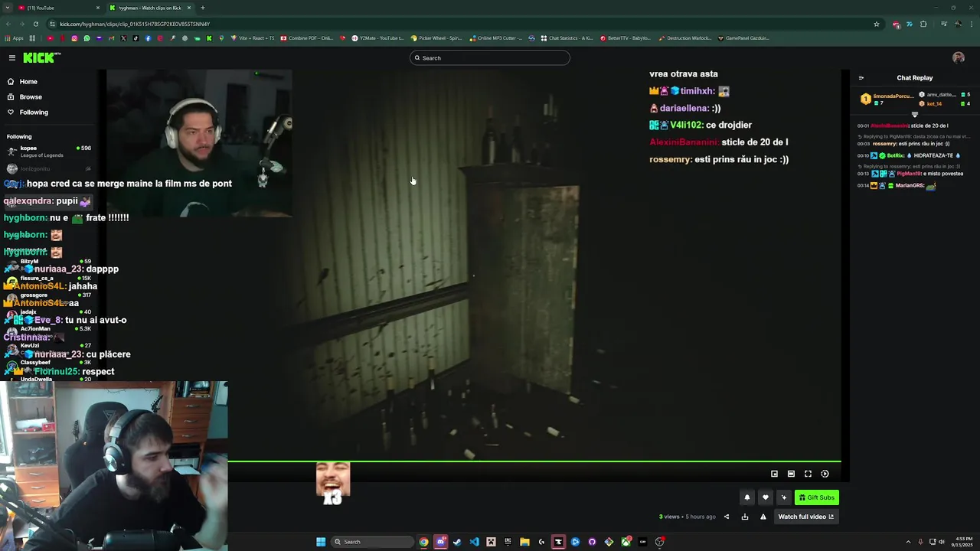Viewport: 980px width, 551px height.
Task: Open Discord from the taskbar
Action: (440, 542)
